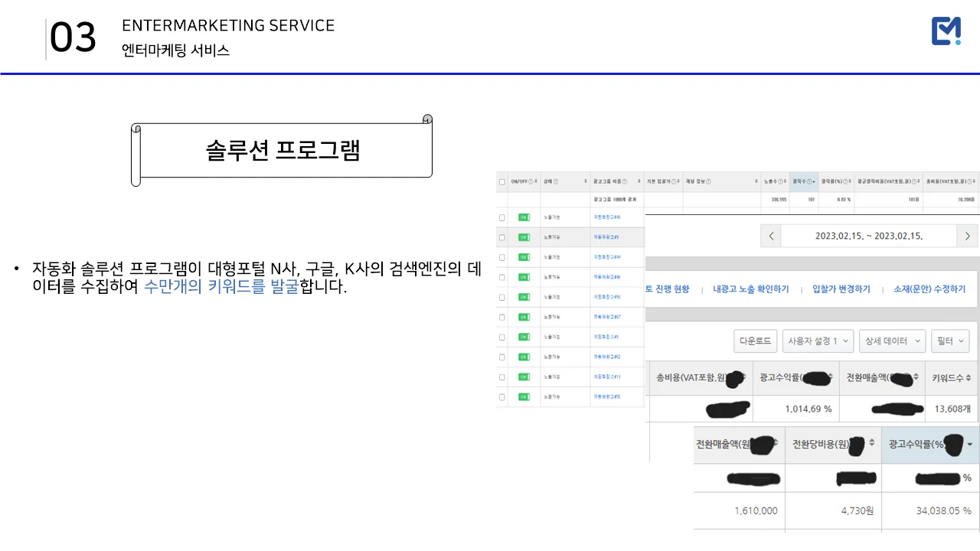Viewport: 980px width, 551px height.
Task: Click the ENTERMARKETING SERVICE heading
Action: (x=228, y=25)
